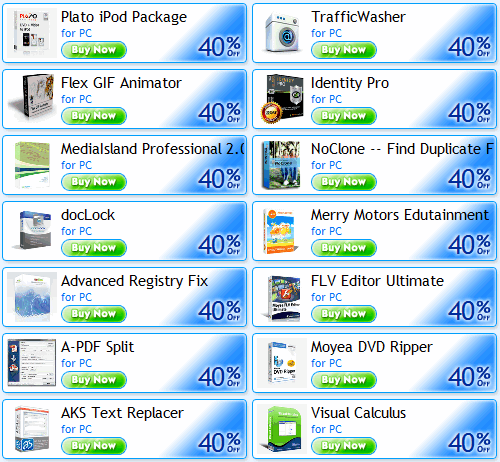Click 'for PC' under A-PDF Split
This screenshot has width=500, height=462.
click(x=76, y=363)
